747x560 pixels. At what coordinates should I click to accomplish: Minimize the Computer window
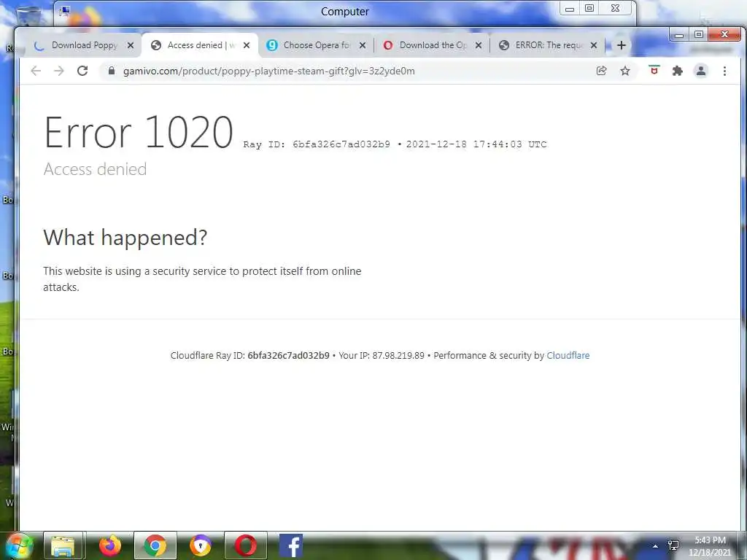(570, 9)
